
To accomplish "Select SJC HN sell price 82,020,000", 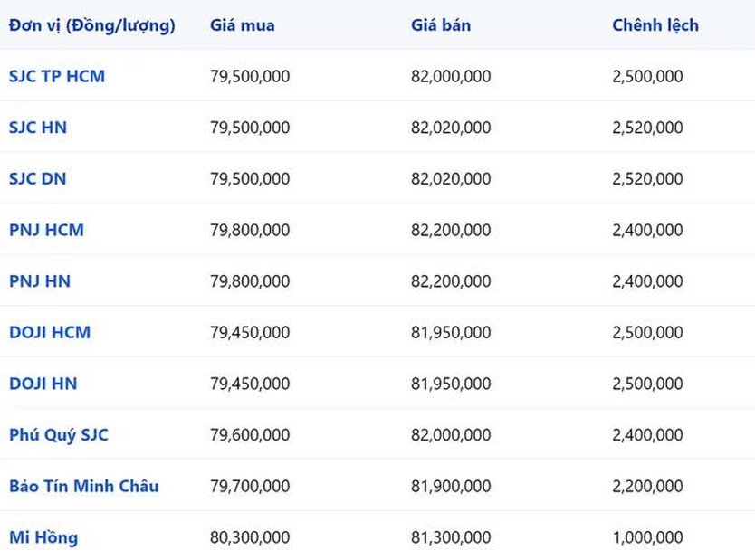I will click(451, 128).
